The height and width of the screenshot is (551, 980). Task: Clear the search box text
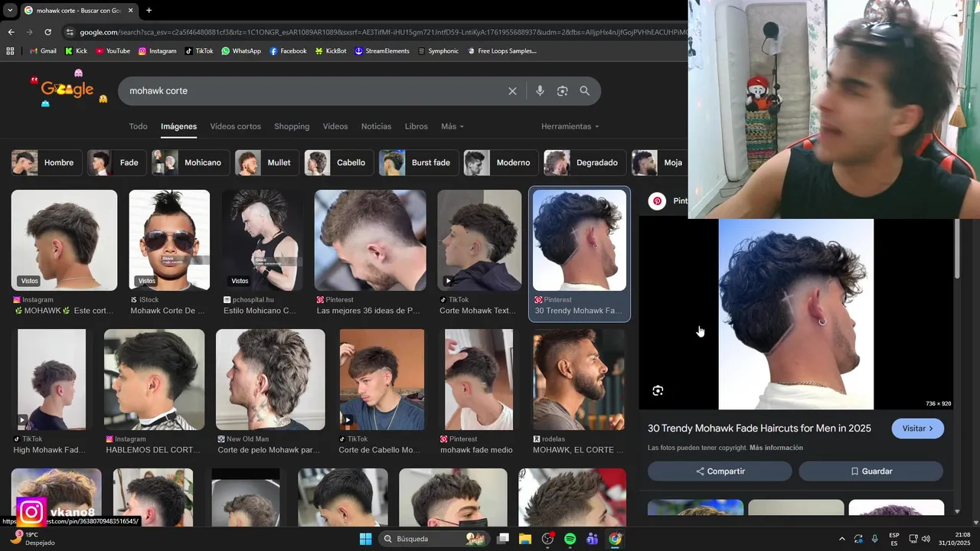coord(512,91)
